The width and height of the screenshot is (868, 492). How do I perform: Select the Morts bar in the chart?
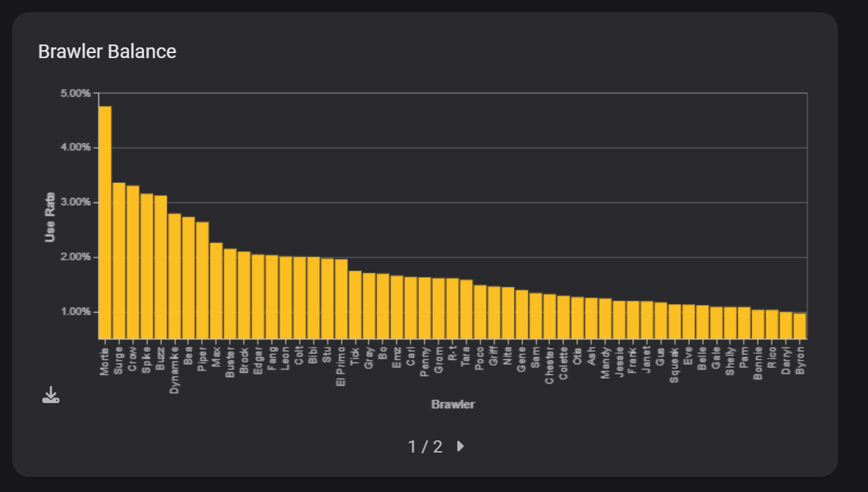105,222
